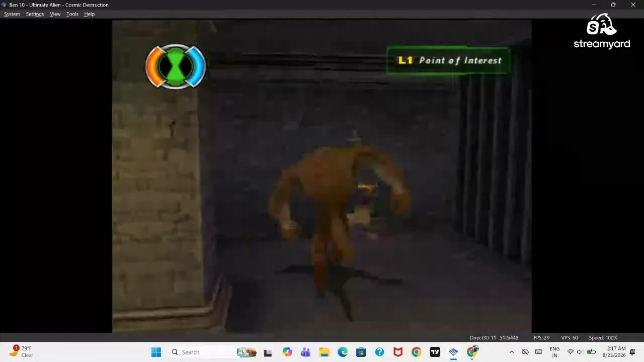Open the notification center bell
644x362 pixels.
(633, 352)
